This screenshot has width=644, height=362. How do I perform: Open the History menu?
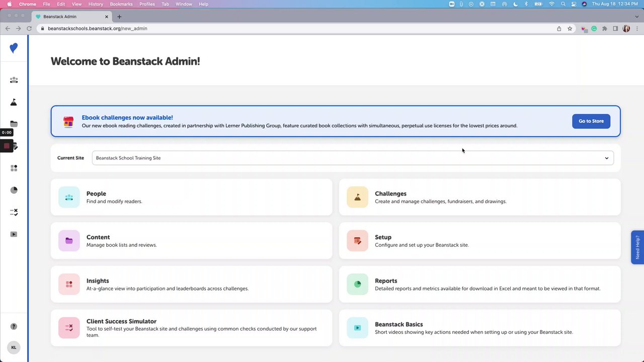[96, 4]
